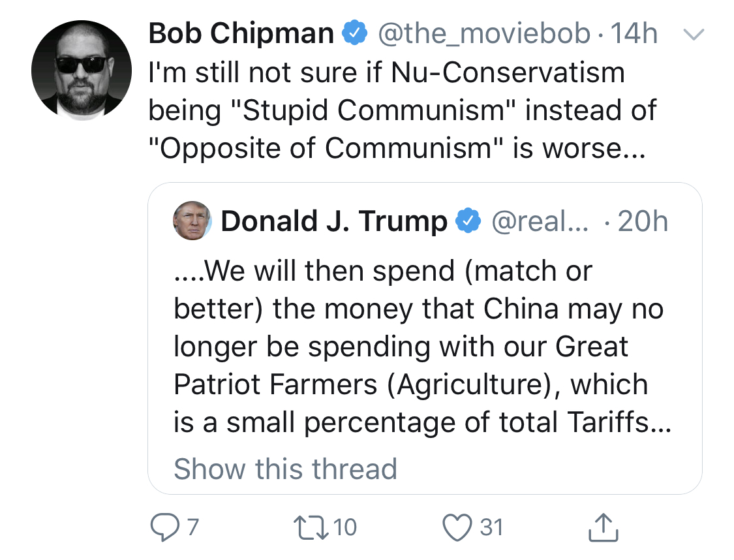Open the quoted tweet about Patriot Farmers

click(x=425, y=338)
